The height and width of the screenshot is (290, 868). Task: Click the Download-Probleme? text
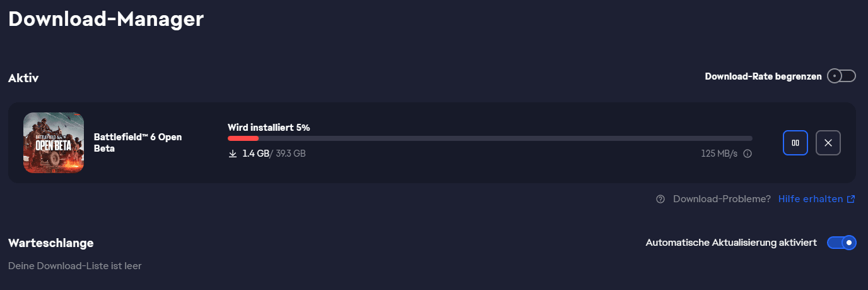coord(722,199)
